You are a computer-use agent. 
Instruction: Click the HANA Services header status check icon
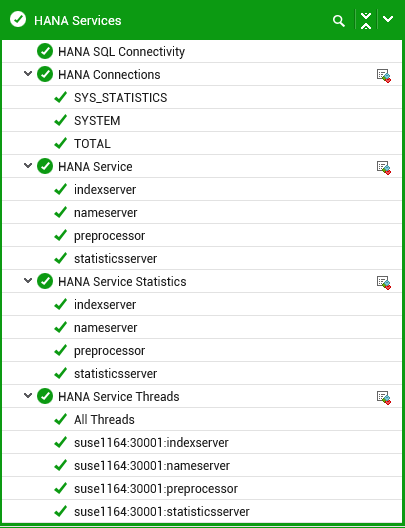coord(18,19)
